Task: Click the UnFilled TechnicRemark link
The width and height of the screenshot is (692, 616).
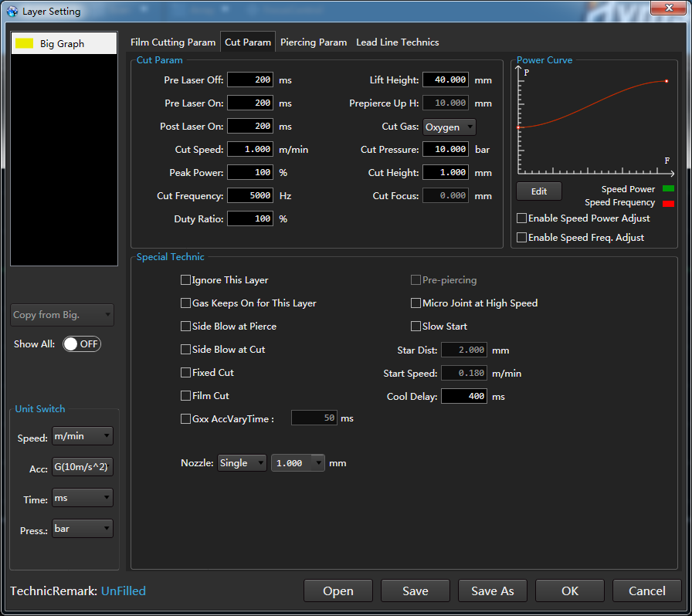Action: [124, 591]
